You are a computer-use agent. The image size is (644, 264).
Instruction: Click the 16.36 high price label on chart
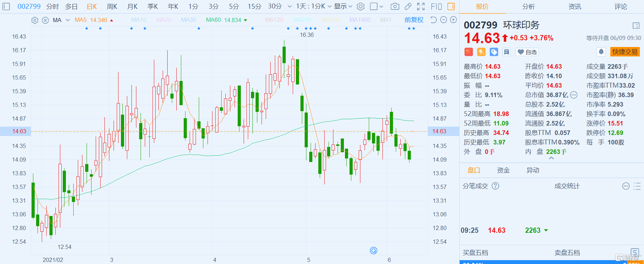tap(307, 35)
